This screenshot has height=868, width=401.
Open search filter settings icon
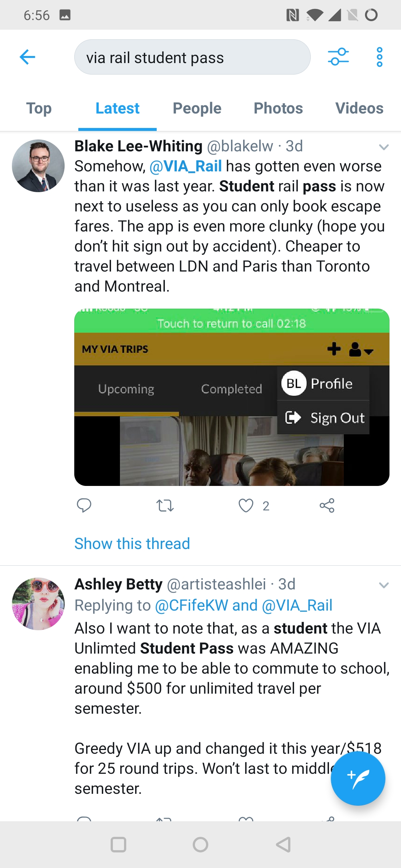click(338, 57)
